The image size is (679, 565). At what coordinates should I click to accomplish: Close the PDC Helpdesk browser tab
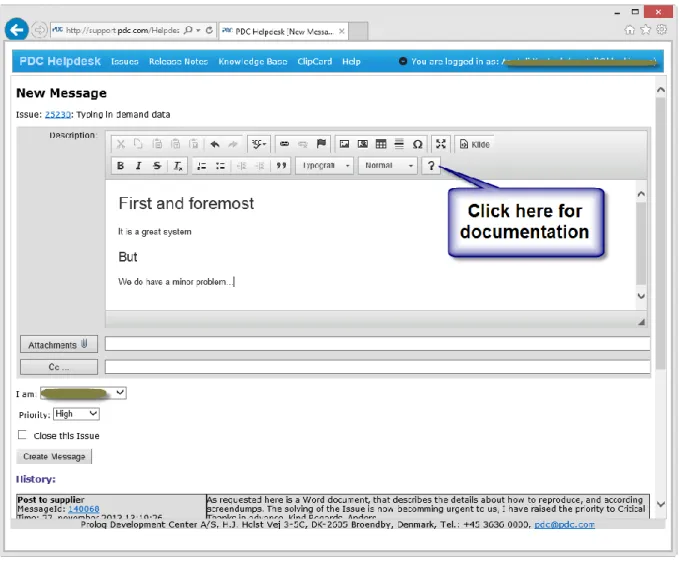tap(342, 31)
